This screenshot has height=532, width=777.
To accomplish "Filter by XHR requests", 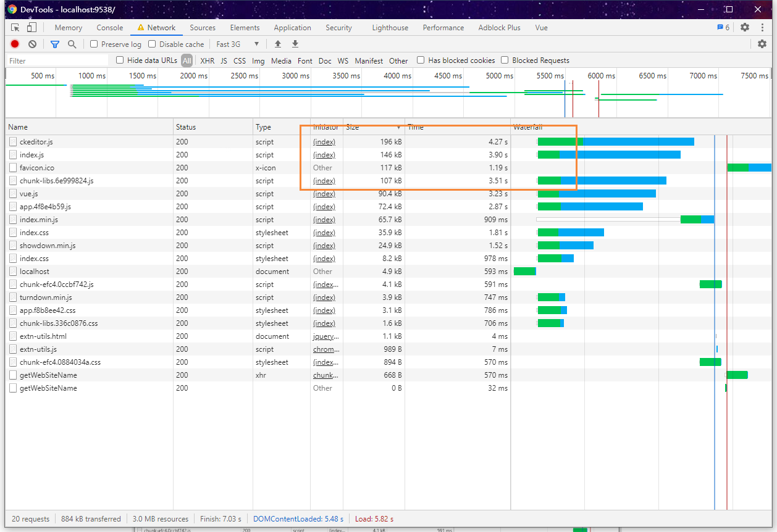I will click(x=208, y=60).
